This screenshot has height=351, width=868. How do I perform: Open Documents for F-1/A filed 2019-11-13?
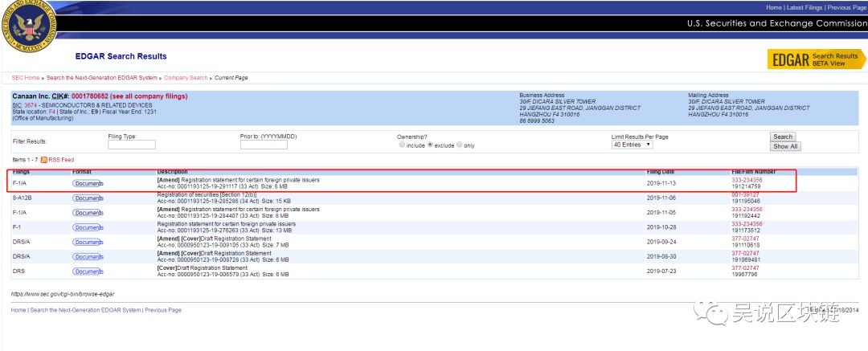click(88, 184)
